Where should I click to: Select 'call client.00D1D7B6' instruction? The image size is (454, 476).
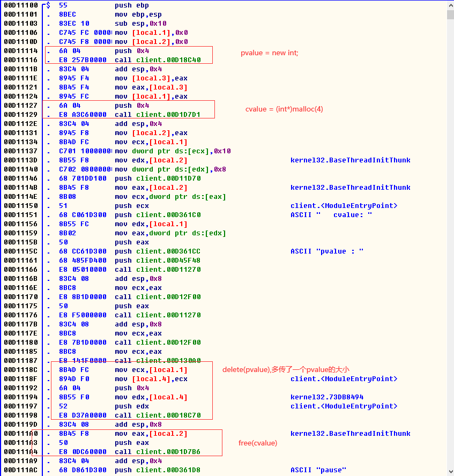pos(158,451)
